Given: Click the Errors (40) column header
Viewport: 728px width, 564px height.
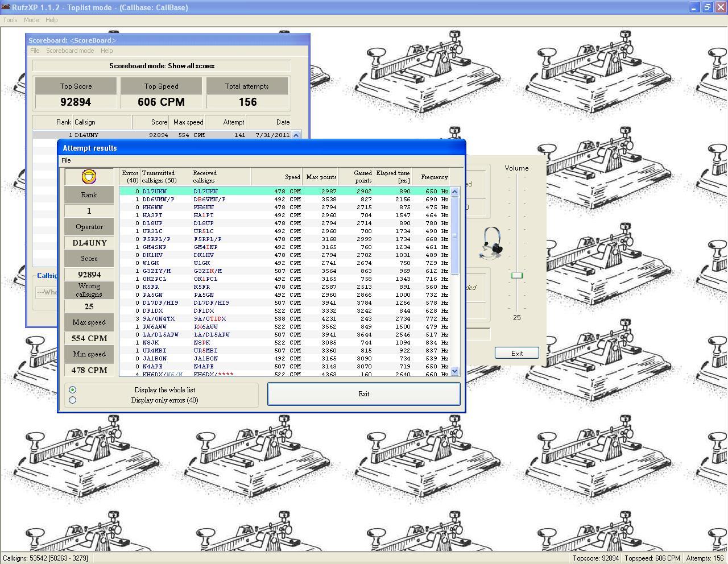Looking at the screenshot, I should [130, 177].
